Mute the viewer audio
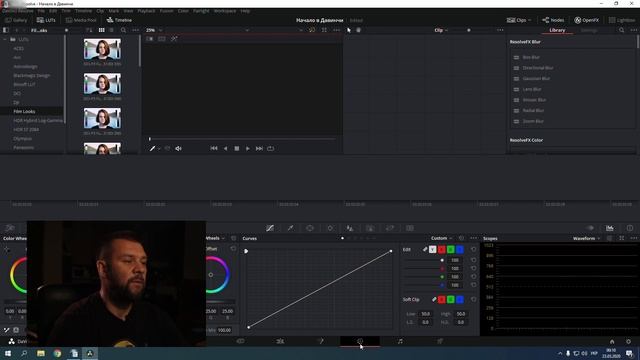Screen dimensions: 640x360 pyautogui.click(x=178, y=149)
